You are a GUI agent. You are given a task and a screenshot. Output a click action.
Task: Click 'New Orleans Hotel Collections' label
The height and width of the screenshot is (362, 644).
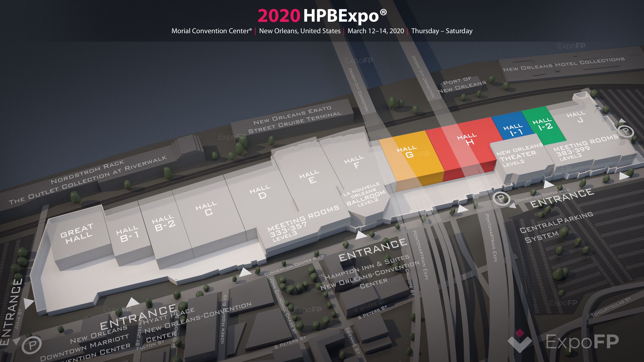[x=564, y=64]
